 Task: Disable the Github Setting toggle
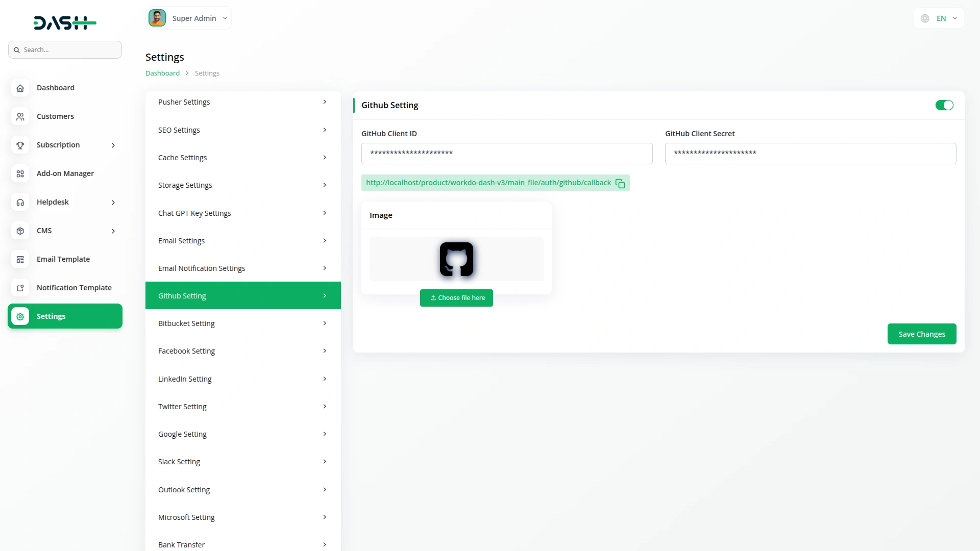coord(944,105)
